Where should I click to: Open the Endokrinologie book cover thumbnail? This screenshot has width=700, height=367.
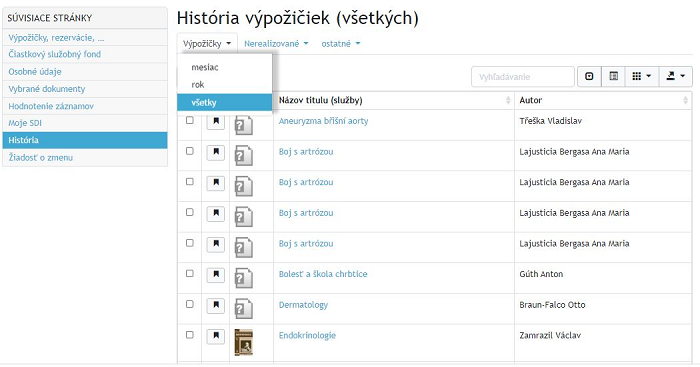coord(244,342)
